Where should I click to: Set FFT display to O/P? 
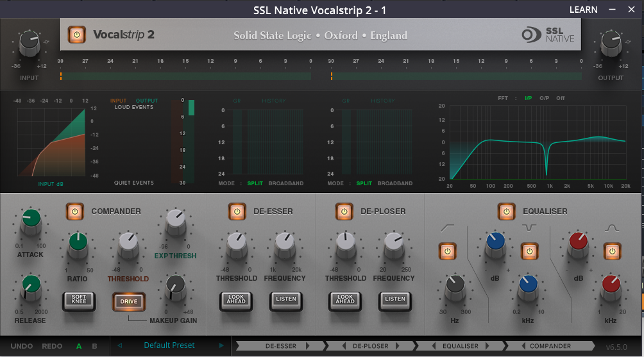click(544, 98)
